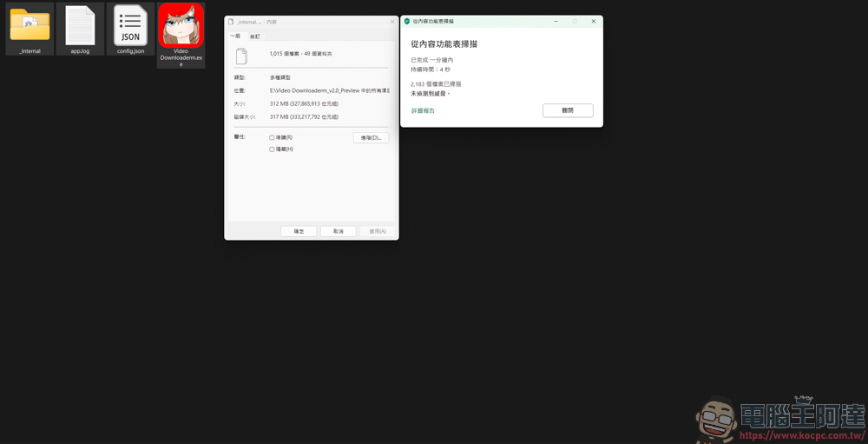Select the Video Downloaderm.exe icon
Viewport: 868px width, 444px height.
pyautogui.click(x=181, y=25)
